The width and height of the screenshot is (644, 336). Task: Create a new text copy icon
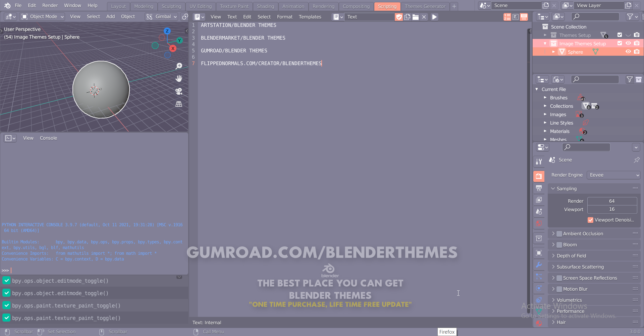[x=407, y=17]
